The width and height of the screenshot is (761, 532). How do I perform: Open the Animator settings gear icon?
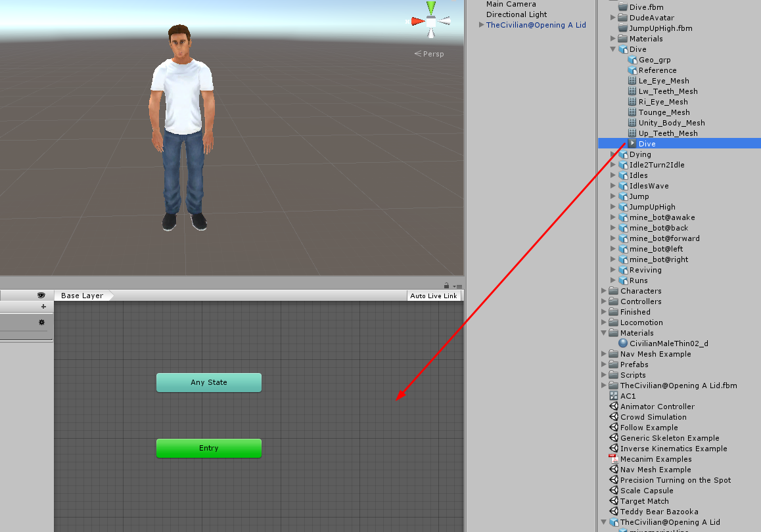(41, 322)
